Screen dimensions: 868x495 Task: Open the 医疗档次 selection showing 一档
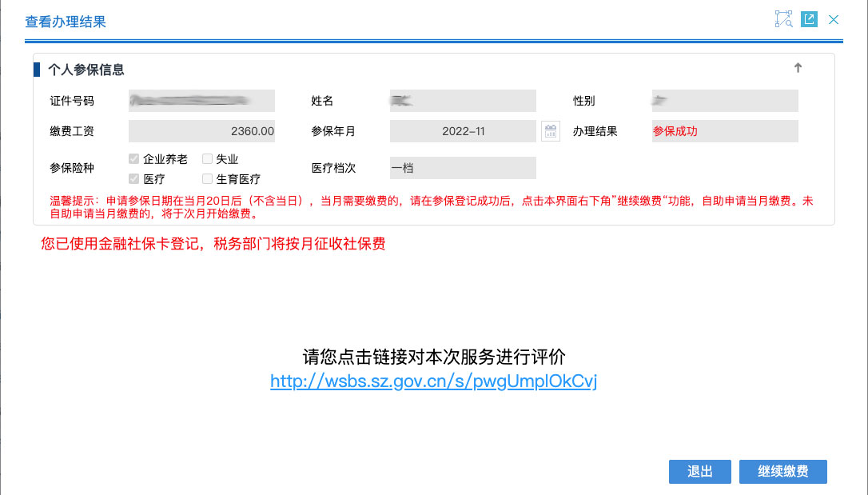[x=462, y=168]
